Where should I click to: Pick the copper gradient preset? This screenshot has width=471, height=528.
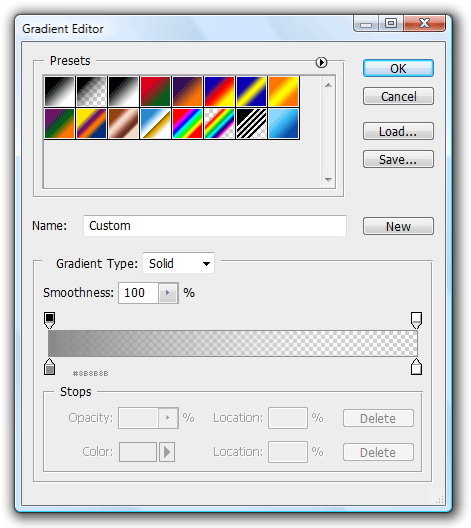click(x=124, y=124)
